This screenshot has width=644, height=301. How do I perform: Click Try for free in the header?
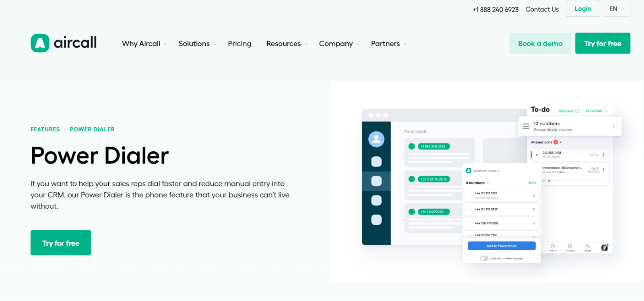603,43
